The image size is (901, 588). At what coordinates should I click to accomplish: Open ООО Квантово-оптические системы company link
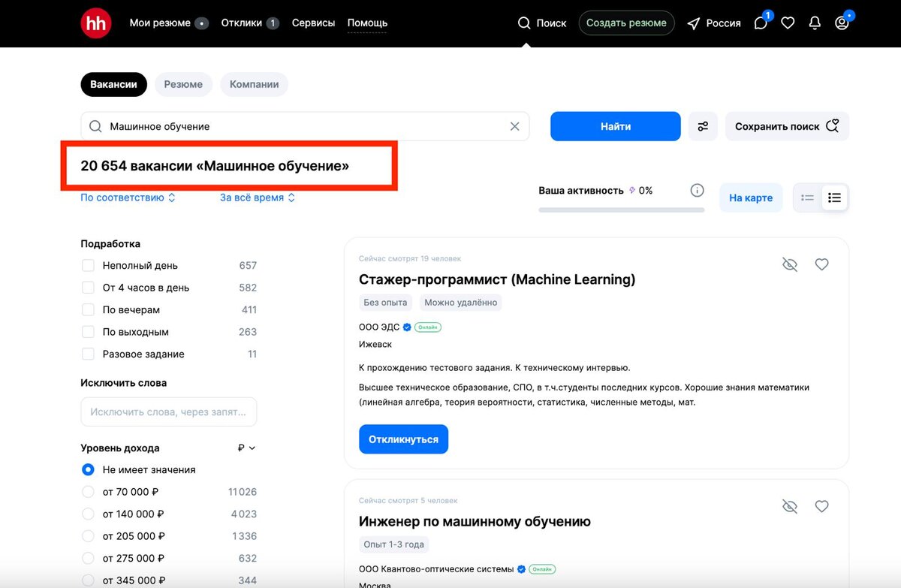coord(436,568)
